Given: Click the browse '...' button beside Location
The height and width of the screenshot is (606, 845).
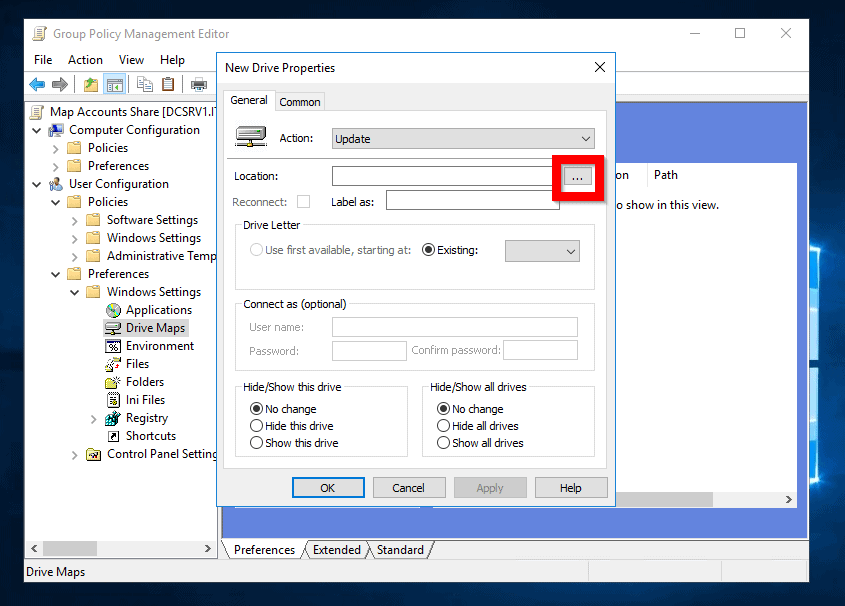Looking at the screenshot, I should pyautogui.click(x=578, y=176).
